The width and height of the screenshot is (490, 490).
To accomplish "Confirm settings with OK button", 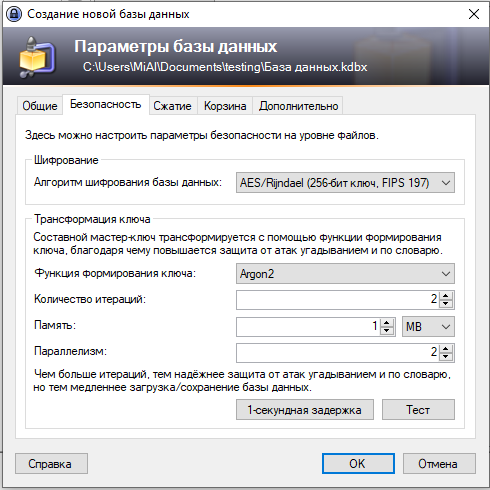I will [358, 463].
